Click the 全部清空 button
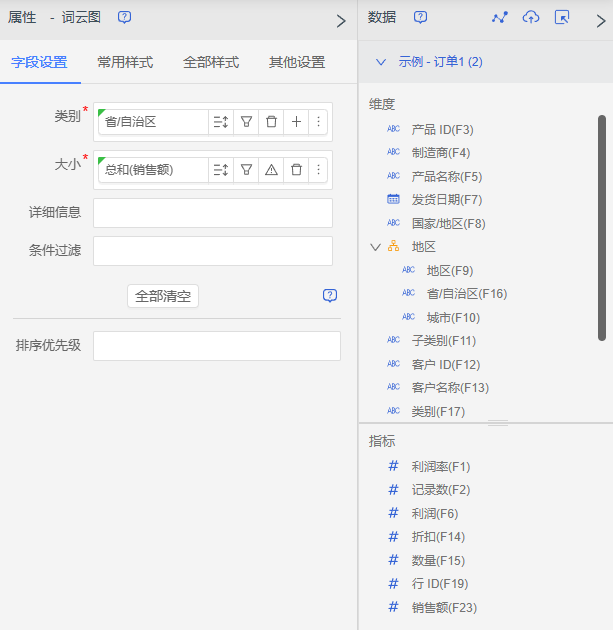The image size is (613, 630). [x=163, y=296]
